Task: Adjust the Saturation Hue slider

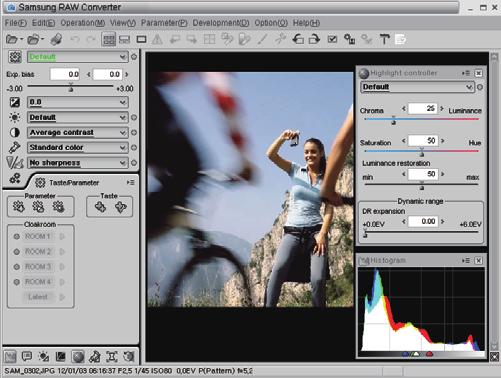Action: (x=421, y=152)
